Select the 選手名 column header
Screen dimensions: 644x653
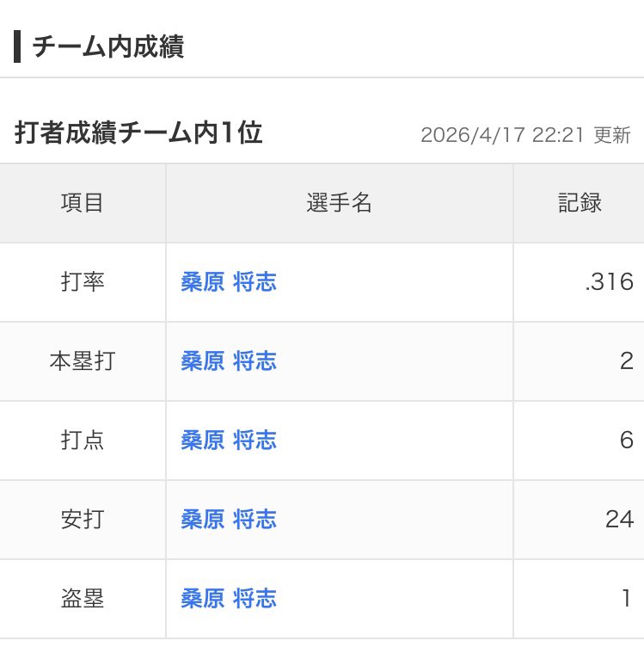[x=340, y=203]
